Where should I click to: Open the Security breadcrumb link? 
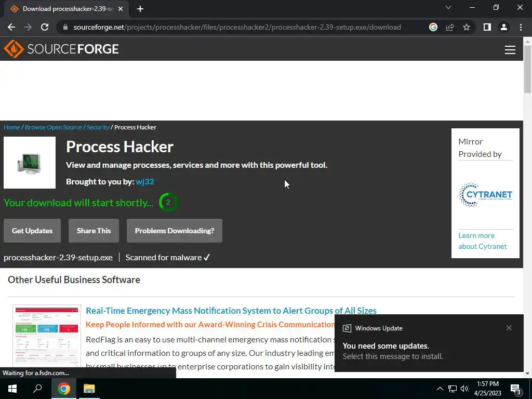(x=98, y=127)
